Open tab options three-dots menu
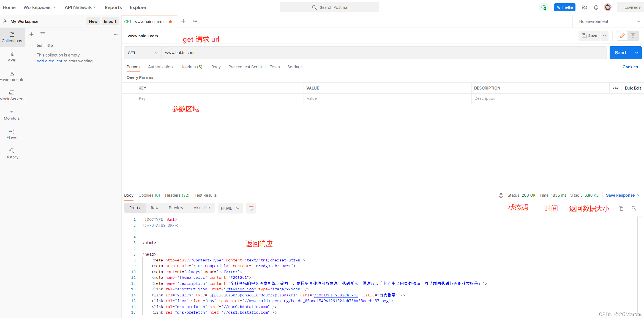Image resolution: width=644 pixels, height=319 pixels. click(x=195, y=21)
